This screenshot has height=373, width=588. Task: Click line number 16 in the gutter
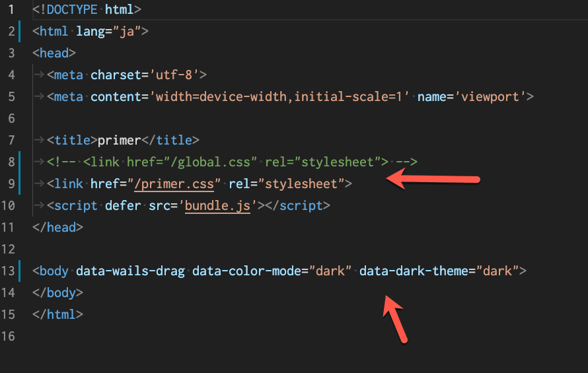click(x=8, y=336)
